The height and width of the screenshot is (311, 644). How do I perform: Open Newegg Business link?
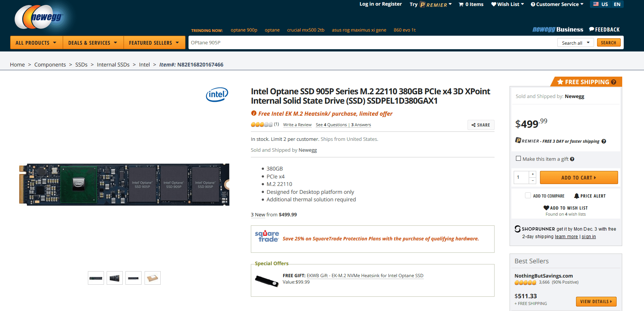click(x=558, y=29)
